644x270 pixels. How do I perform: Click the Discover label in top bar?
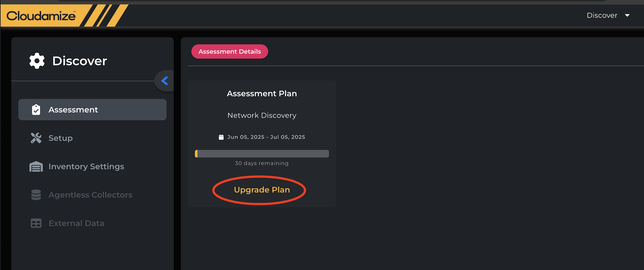pyautogui.click(x=602, y=15)
